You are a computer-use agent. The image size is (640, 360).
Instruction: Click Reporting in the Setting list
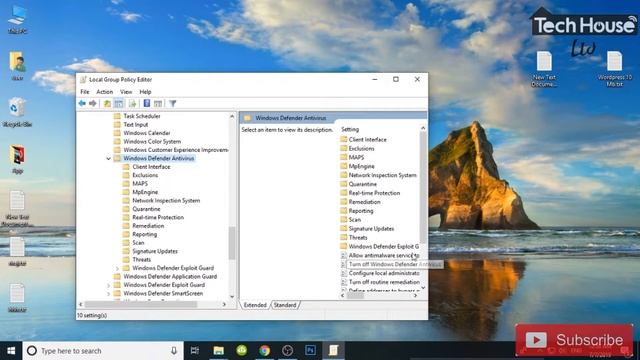(361, 211)
